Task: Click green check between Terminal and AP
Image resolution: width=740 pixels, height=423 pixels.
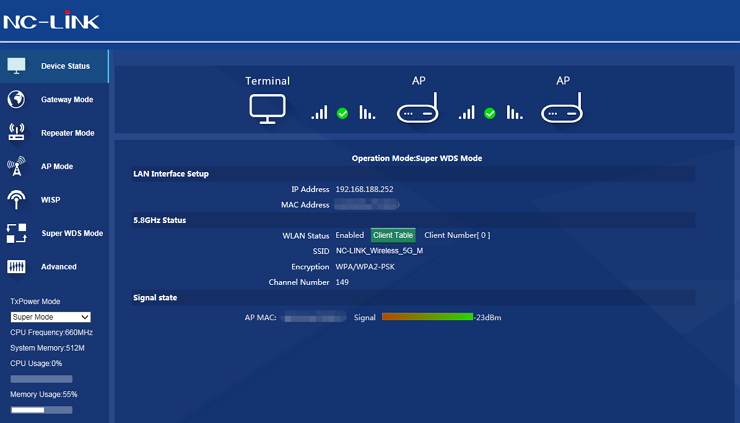Action: [x=343, y=113]
